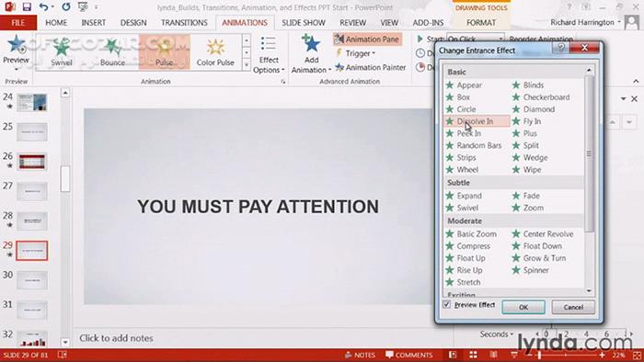Open the Drawing Tools FORMAT tab
644x362 pixels.
(481, 23)
